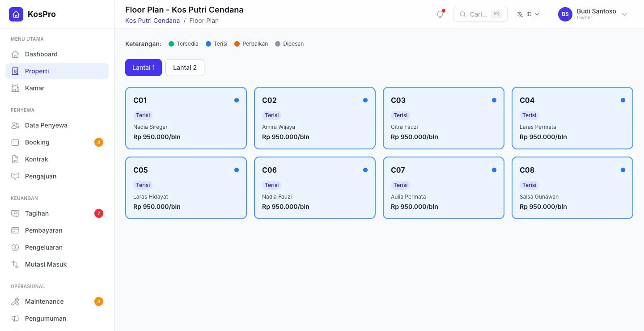
Task: Click the Pengumuman megaphone icon
Action: 15,318
